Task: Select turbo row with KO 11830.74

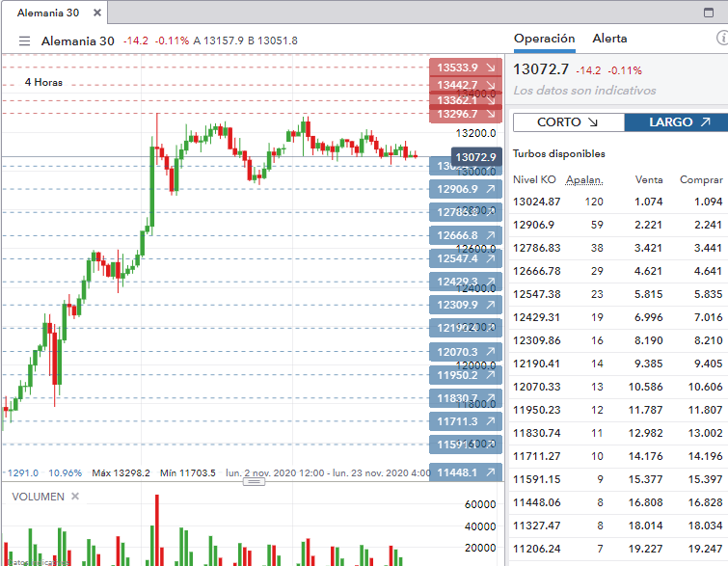Action: pyautogui.click(x=618, y=433)
